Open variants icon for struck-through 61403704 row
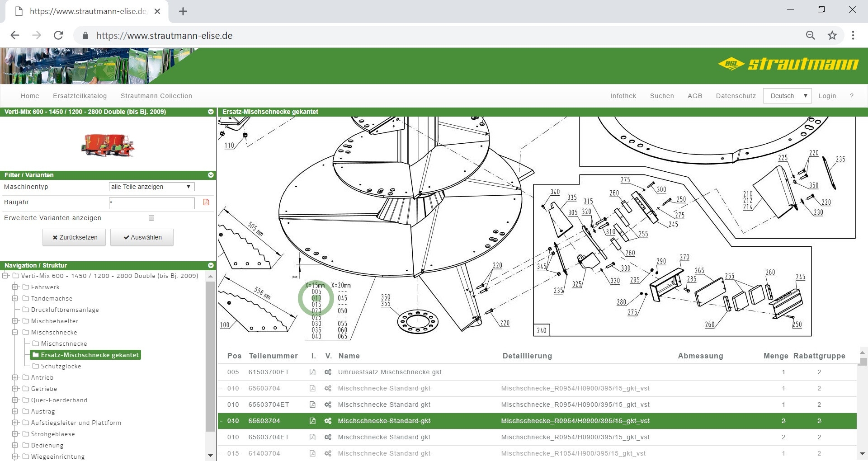868x461 pixels. [328, 453]
